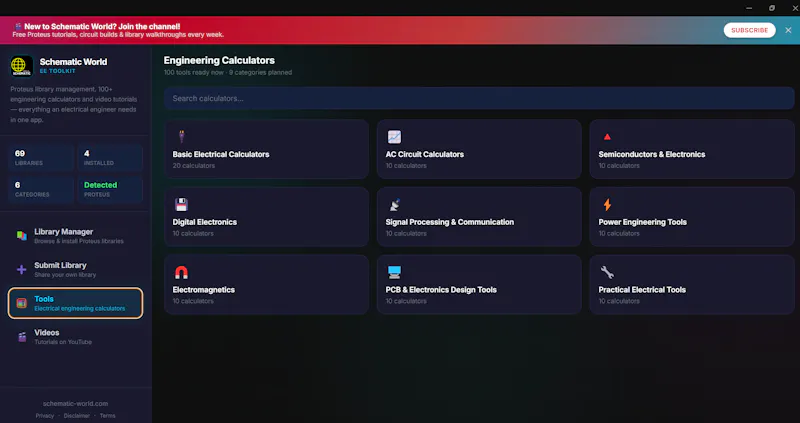Click the Library Manager sidebar icon
Screen dimensions: 800x423
click(21, 235)
